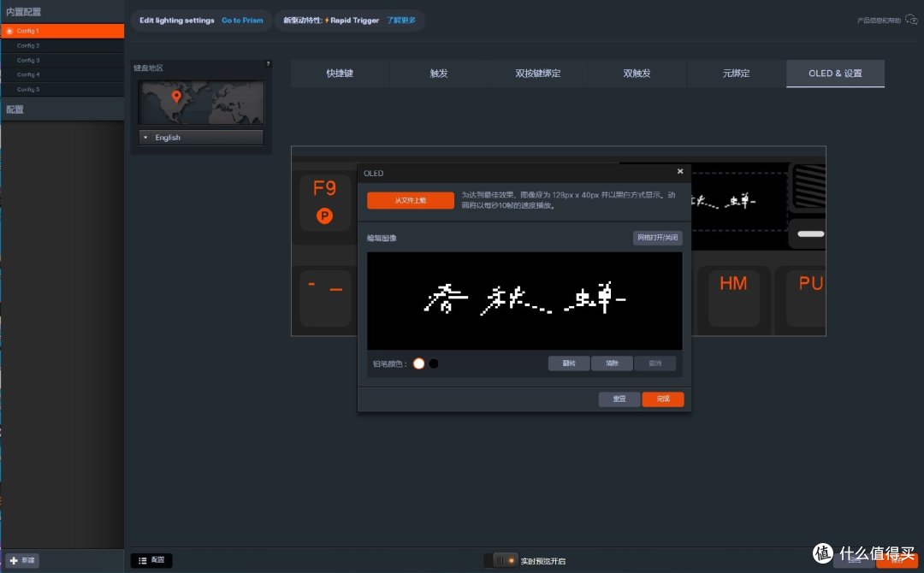
Task: Click the HM key on the keyboard preview
Action: 733,296
